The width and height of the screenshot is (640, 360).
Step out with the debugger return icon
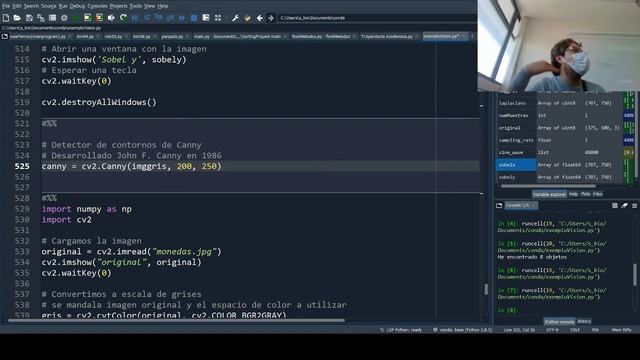click(x=171, y=18)
